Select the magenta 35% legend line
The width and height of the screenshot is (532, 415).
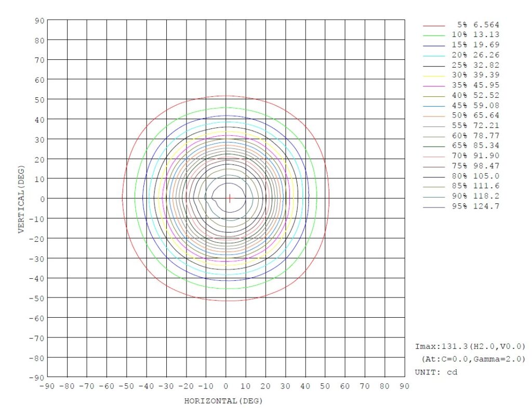(x=434, y=85)
